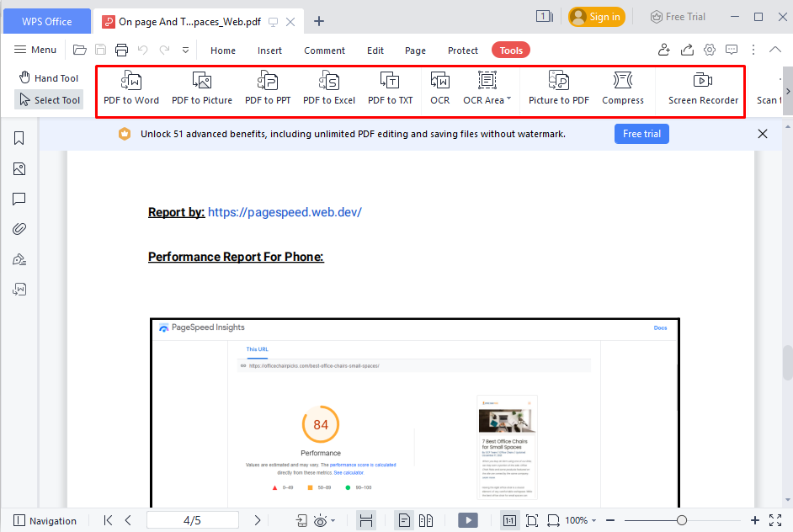Click the Free trial button on the banner
The image size is (793, 532).
tap(641, 133)
